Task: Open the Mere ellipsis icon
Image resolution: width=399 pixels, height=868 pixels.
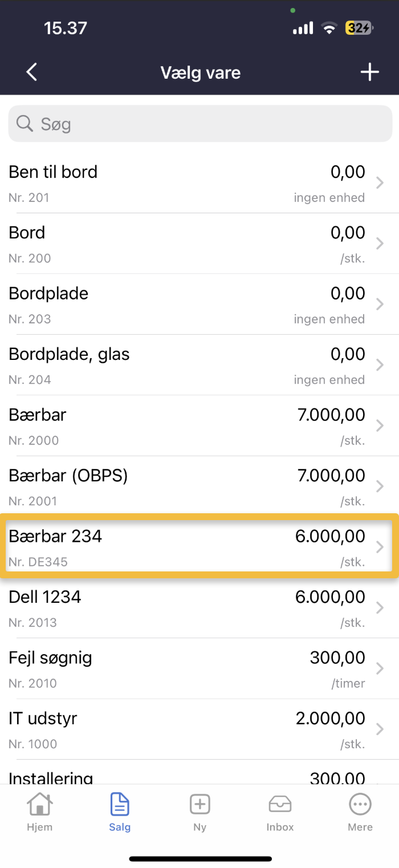Action: click(x=360, y=805)
